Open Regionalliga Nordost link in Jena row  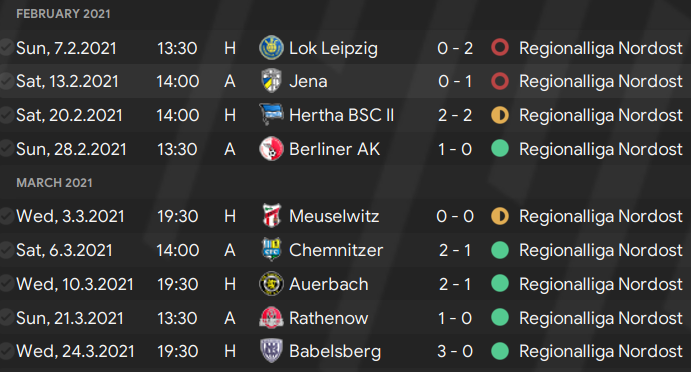point(601,82)
